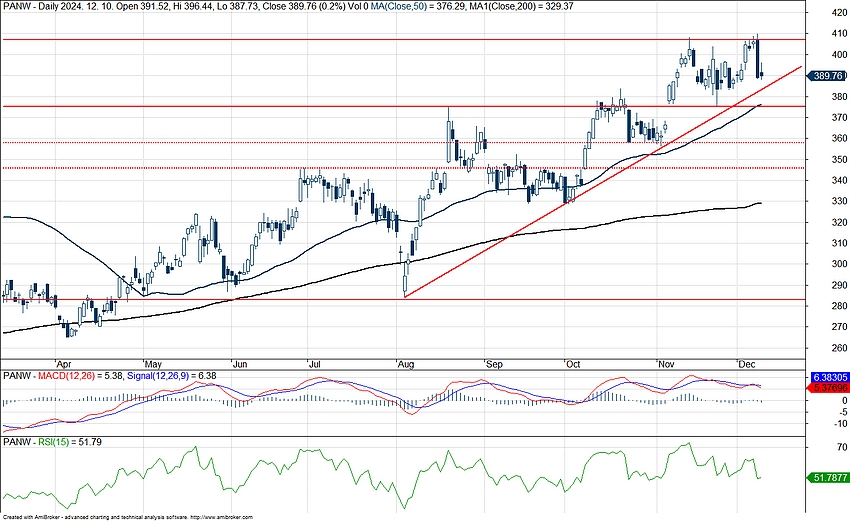The width and height of the screenshot is (850, 521).
Task: Click the -5 label on MACD axis
Action: [842, 413]
